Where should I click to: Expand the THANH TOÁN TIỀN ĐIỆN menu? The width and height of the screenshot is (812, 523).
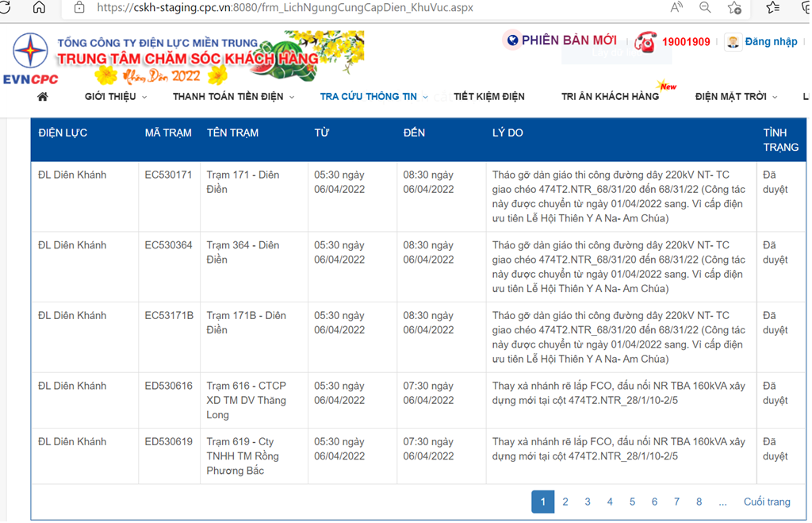pos(233,97)
